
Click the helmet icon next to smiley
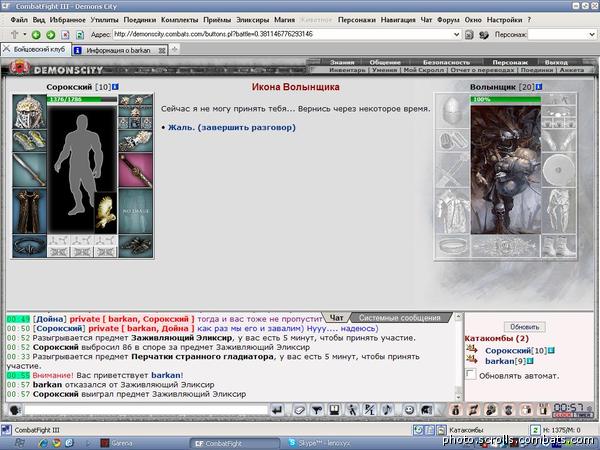pos(426,411)
